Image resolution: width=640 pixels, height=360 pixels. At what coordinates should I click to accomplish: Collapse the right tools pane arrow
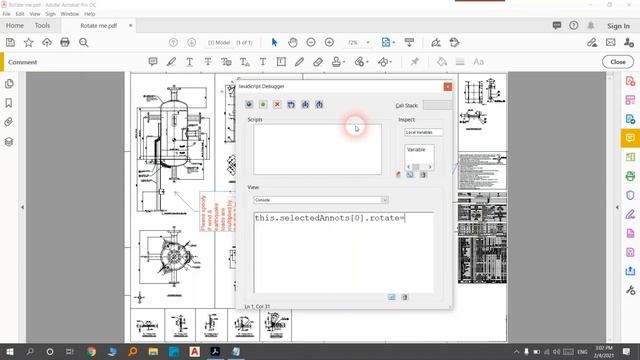(617, 207)
